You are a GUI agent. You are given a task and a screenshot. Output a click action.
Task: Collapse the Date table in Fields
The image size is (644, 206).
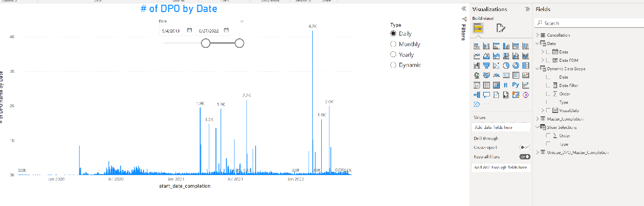coord(537,44)
